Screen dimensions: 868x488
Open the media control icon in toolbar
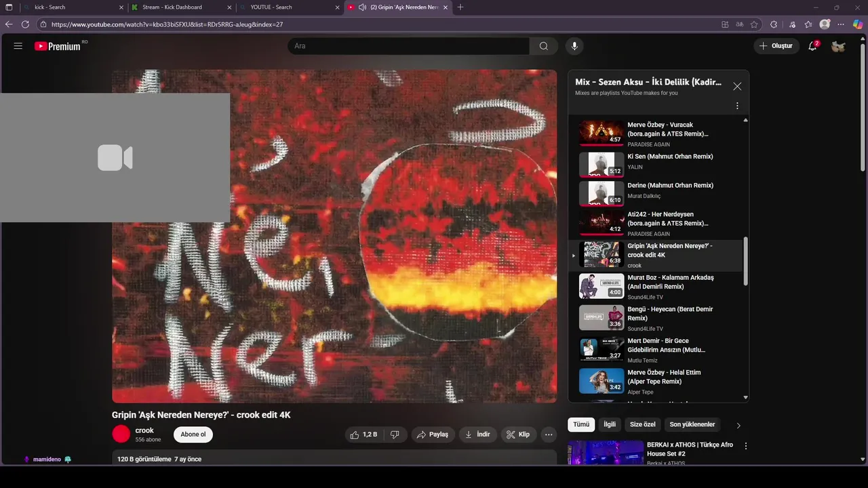tap(792, 24)
